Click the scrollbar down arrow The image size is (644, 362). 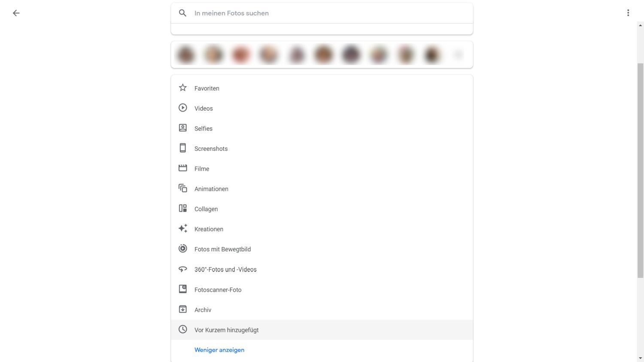pos(640,358)
